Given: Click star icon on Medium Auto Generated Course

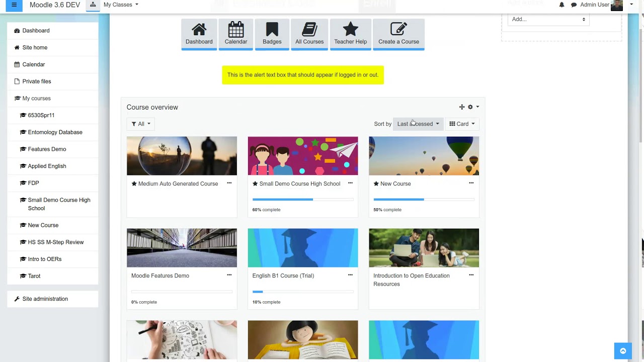Looking at the screenshot, I should coord(134,184).
